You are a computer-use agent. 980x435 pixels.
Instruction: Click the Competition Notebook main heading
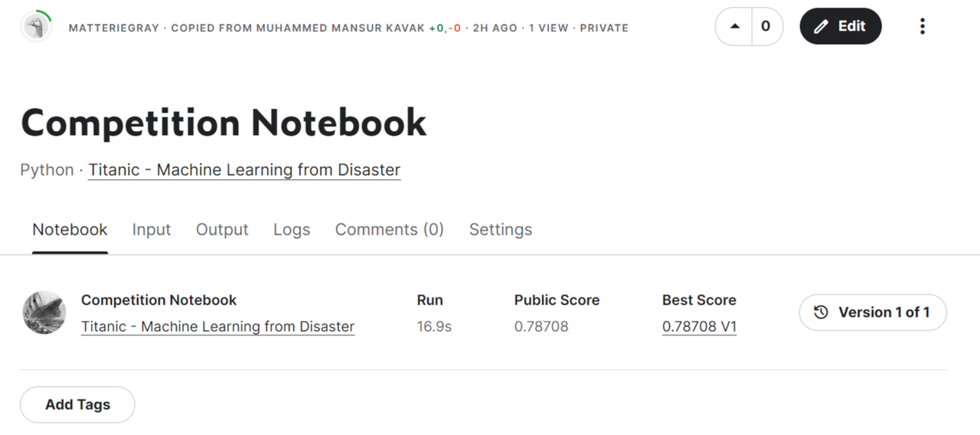pyautogui.click(x=224, y=123)
